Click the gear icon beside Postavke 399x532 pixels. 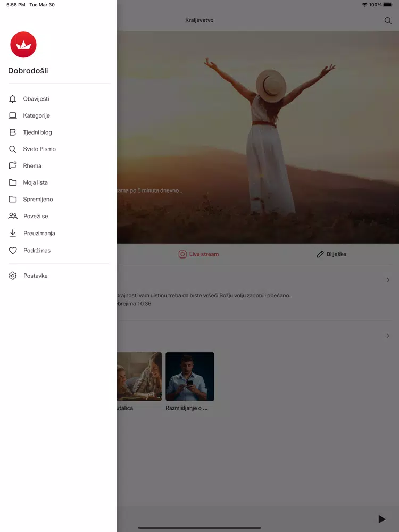(x=13, y=276)
